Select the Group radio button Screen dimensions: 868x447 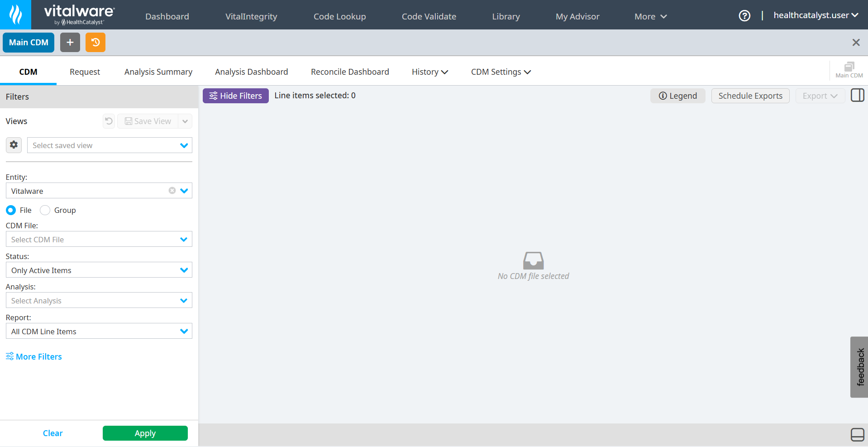click(45, 210)
